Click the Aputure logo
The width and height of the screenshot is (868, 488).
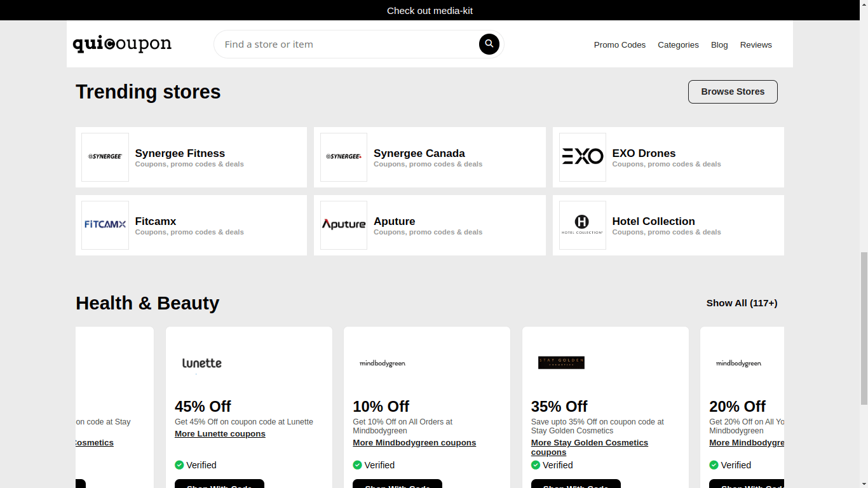click(344, 225)
